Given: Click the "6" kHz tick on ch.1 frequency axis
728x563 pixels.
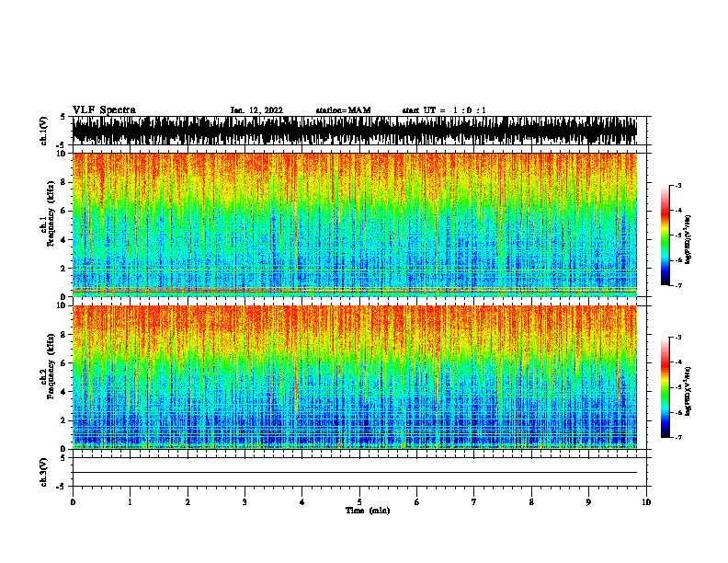Looking at the screenshot, I should click(x=63, y=211).
